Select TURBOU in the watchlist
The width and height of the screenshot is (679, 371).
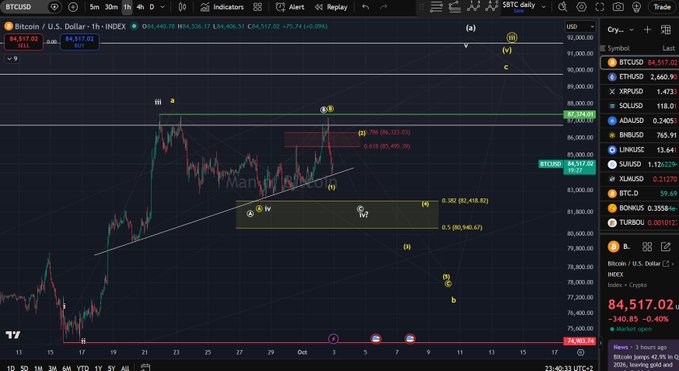point(640,223)
